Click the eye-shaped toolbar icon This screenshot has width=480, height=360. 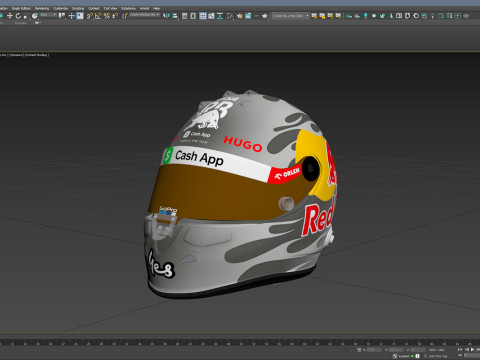click(374, 16)
